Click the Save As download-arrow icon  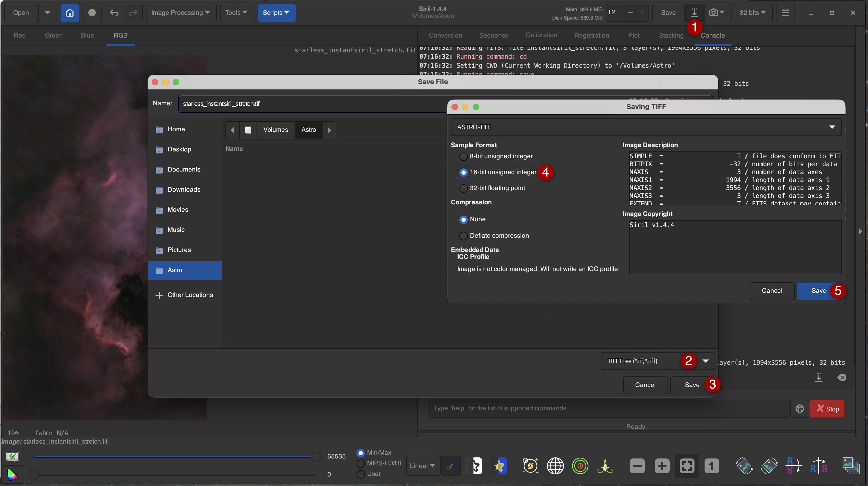(x=694, y=13)
